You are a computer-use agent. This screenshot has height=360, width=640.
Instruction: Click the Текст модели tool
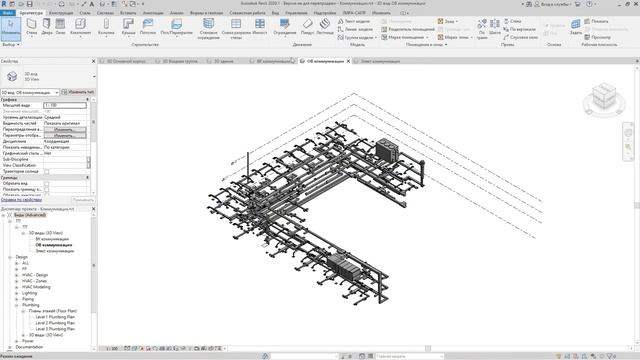pyautogui.click(x=354, y=21)
